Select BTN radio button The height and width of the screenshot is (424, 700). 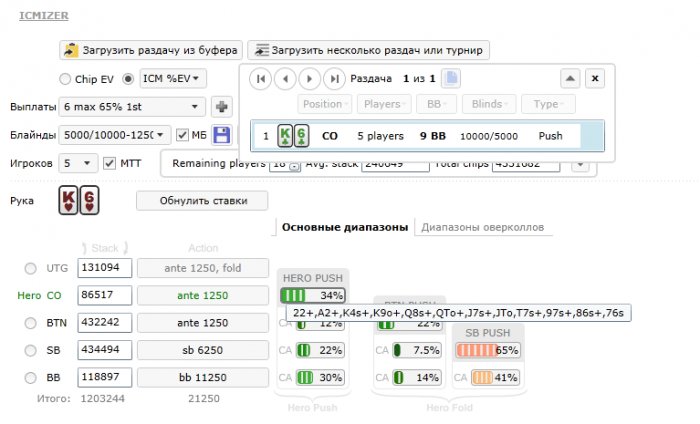pyautogui.click(x=30, y=323)
